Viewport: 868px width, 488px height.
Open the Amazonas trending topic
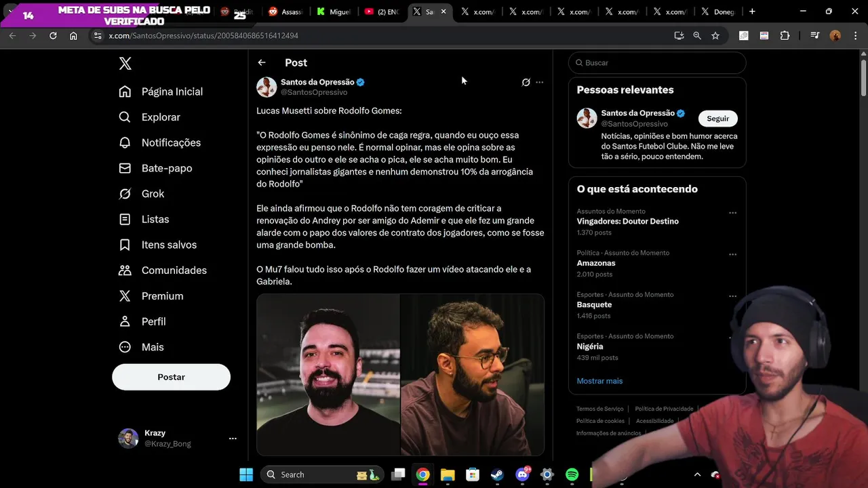point(596,263)
